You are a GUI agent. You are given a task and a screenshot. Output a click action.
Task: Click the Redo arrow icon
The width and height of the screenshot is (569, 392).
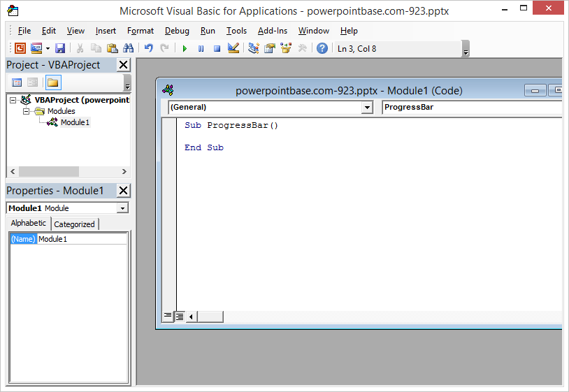(x=165, y=48)
